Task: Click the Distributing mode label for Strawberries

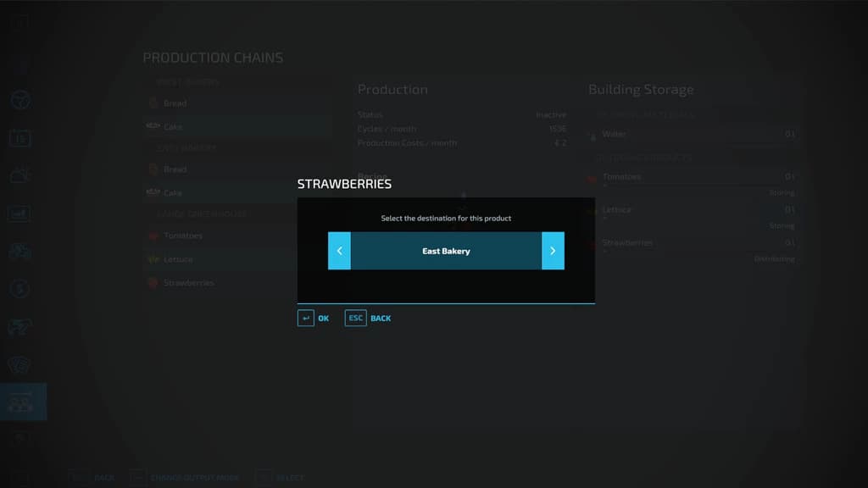Action: (775, 259)
